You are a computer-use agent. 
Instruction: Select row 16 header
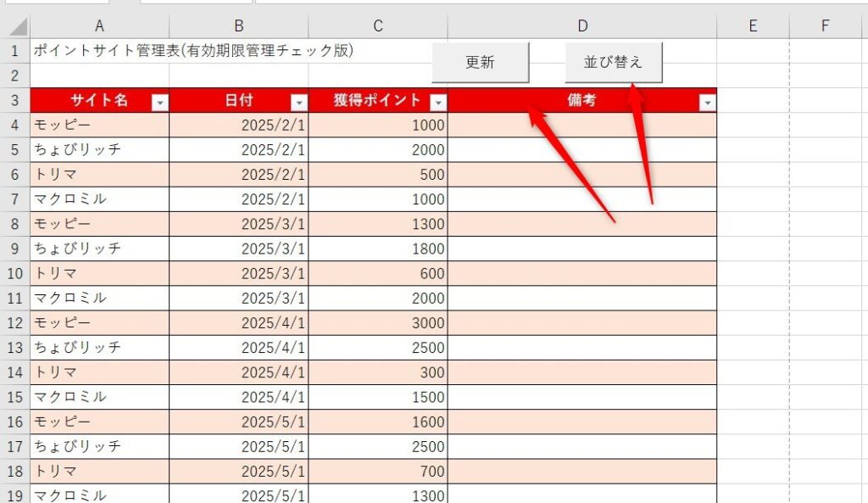click(x=15, y=422)
